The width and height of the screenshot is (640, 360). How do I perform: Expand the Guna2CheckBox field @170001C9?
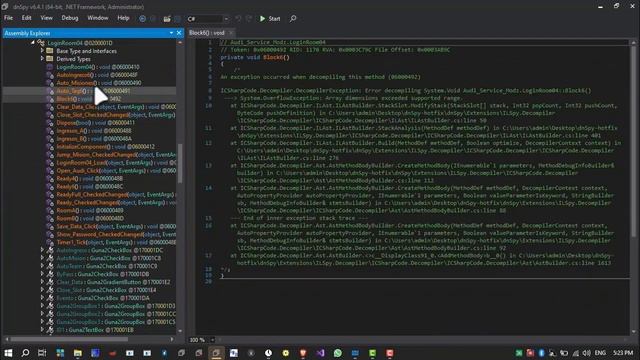point(42,266)
